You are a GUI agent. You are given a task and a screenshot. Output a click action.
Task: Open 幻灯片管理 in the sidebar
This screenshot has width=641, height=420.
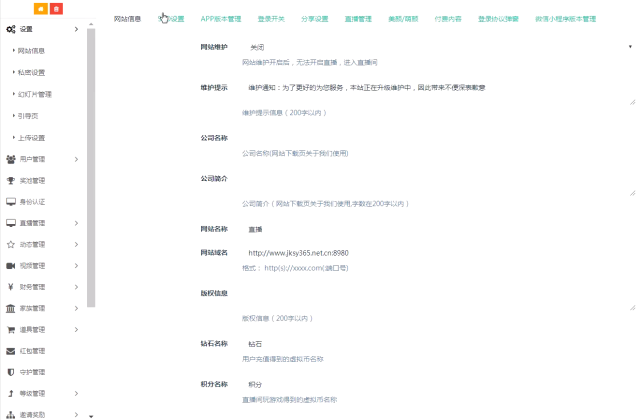35,94
